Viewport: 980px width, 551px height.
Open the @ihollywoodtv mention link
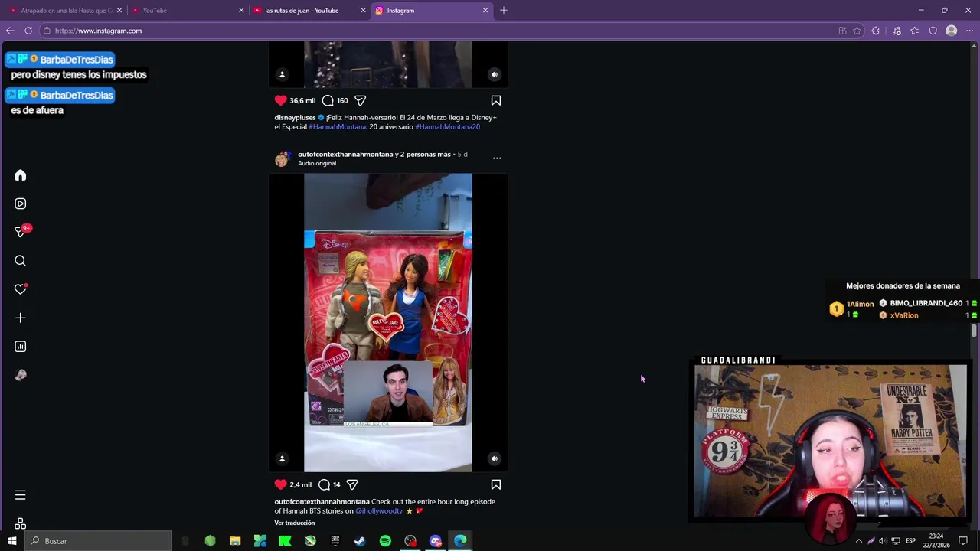379,510
